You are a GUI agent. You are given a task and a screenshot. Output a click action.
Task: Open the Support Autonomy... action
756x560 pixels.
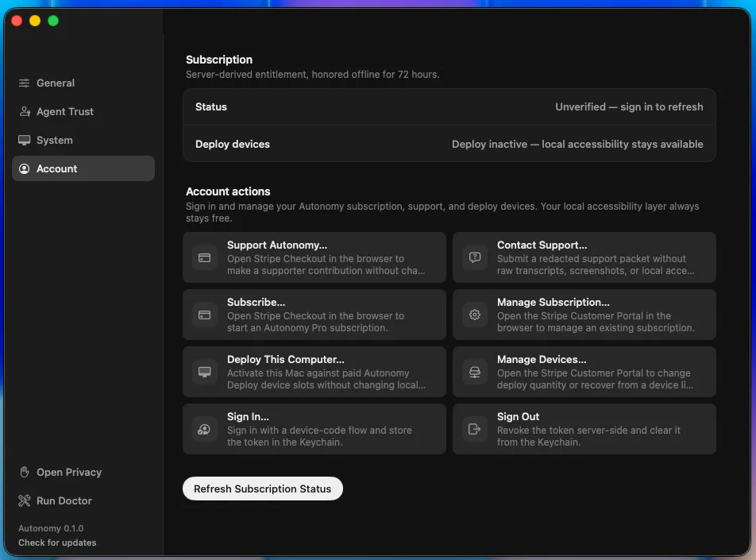314,257
